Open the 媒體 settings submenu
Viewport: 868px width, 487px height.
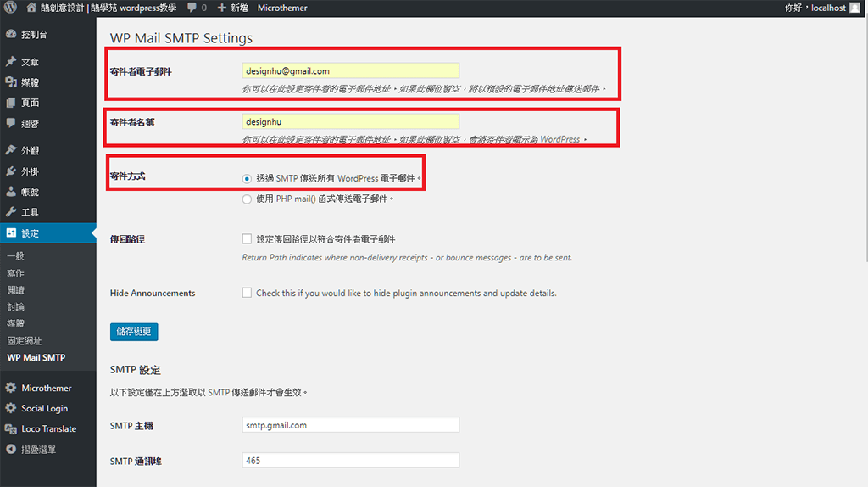click(x=15, y=323)
